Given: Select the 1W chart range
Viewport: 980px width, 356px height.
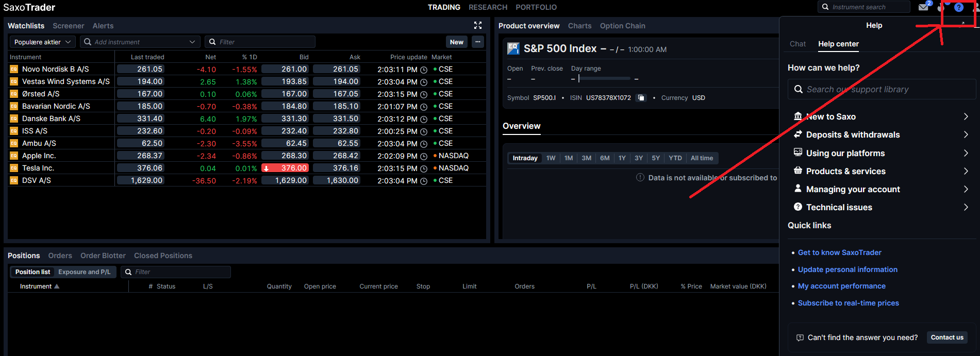Looking at the screenshot, I should 551,158.
